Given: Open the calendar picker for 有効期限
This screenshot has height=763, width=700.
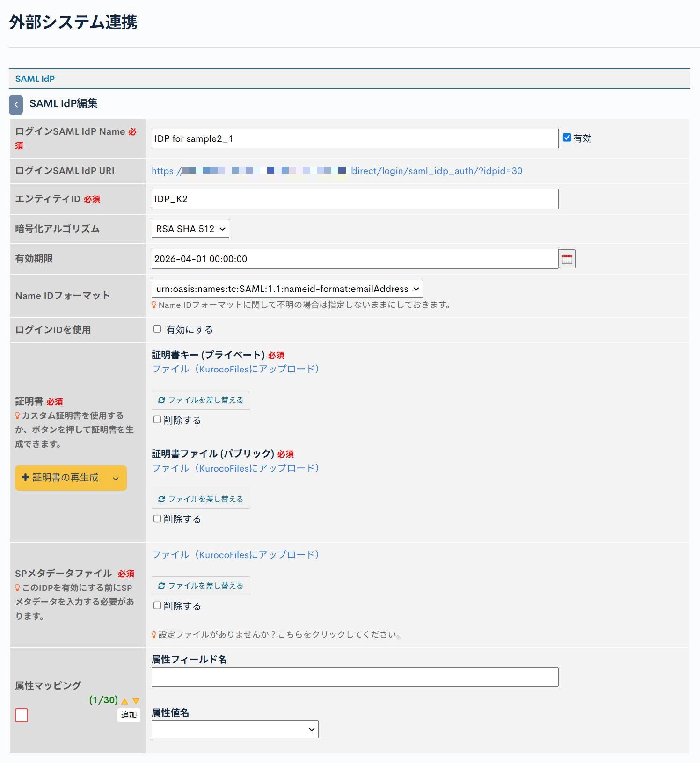Looking at the screenshot, I should pyautogui.click(x=567, y=259).
